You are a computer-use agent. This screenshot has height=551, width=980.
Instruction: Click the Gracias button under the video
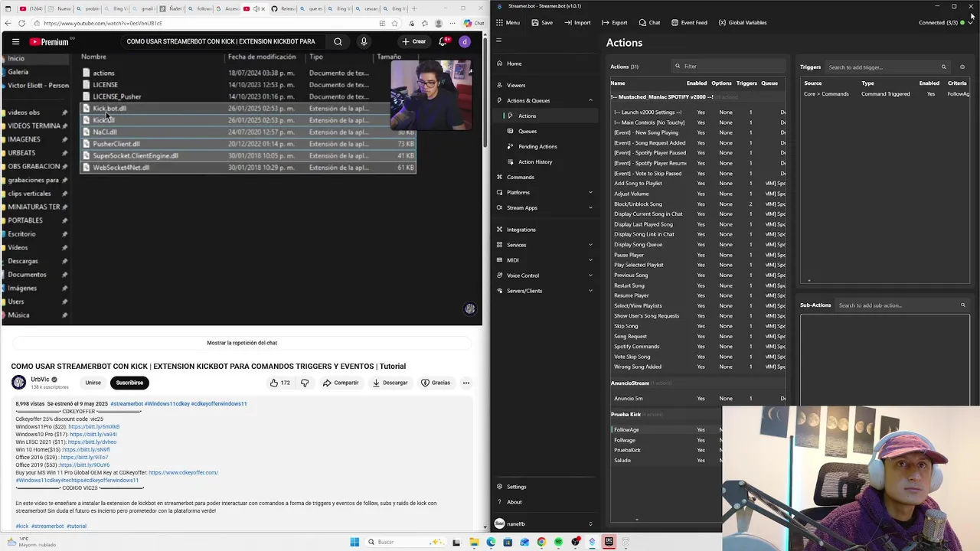[x=436, y=383]
